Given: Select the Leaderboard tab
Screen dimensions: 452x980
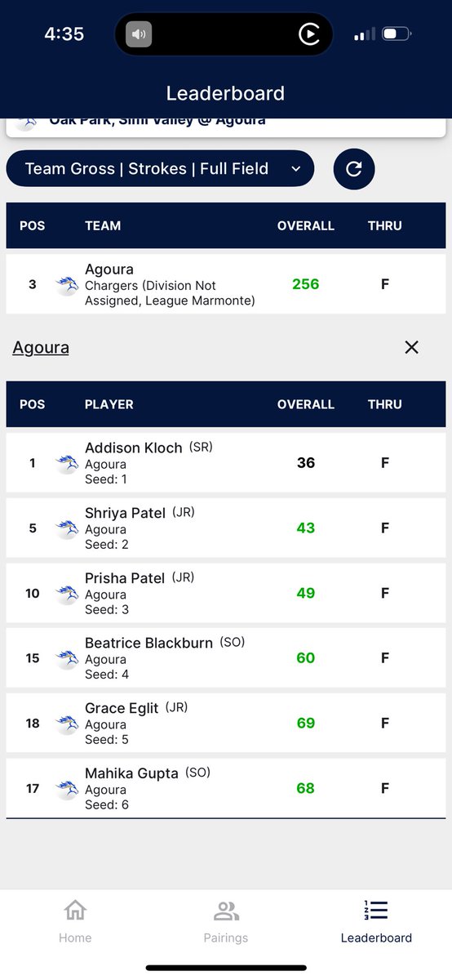Looking at the screenshot, I should (x=376, y=922).
